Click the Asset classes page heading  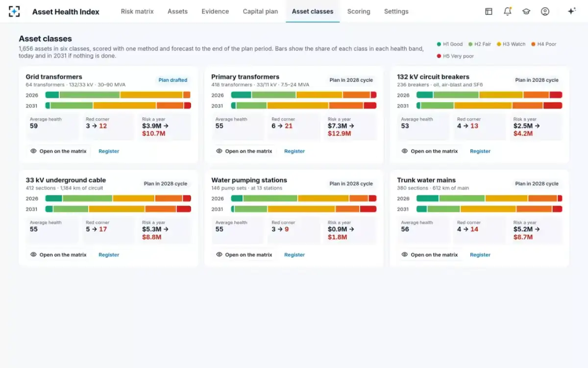45,39
